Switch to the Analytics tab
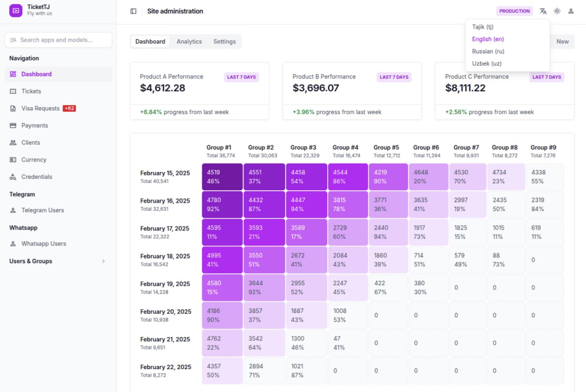Image resolution: width=586 pixels, height=392 pixels. pos(189,42)
